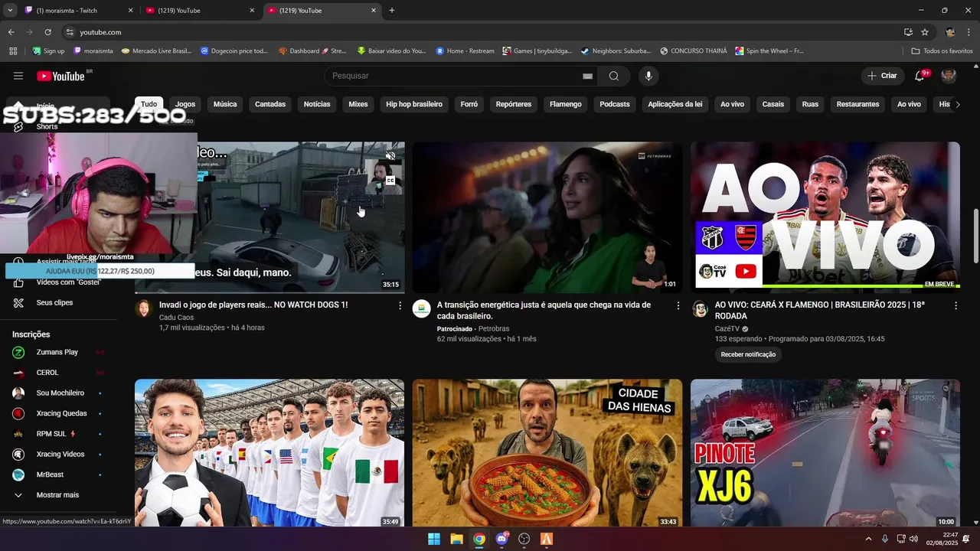
Task: Open a new browser tab
Action: (x=392, y=11)
